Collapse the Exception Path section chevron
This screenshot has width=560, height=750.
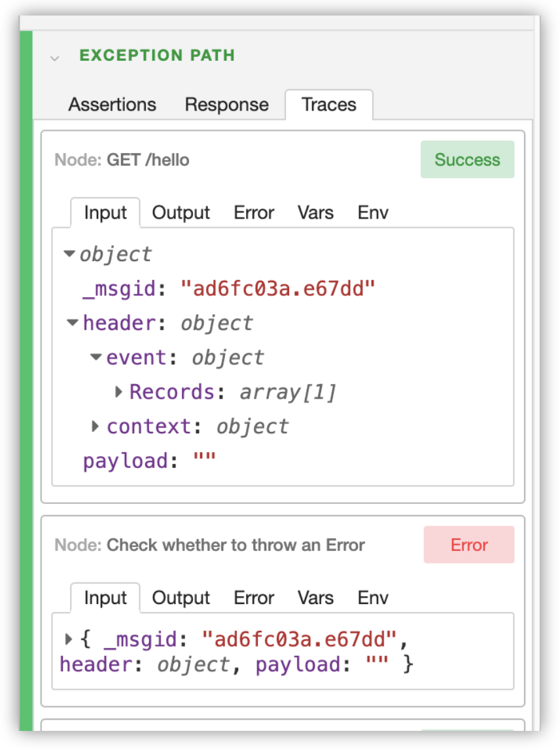(54, 58)
